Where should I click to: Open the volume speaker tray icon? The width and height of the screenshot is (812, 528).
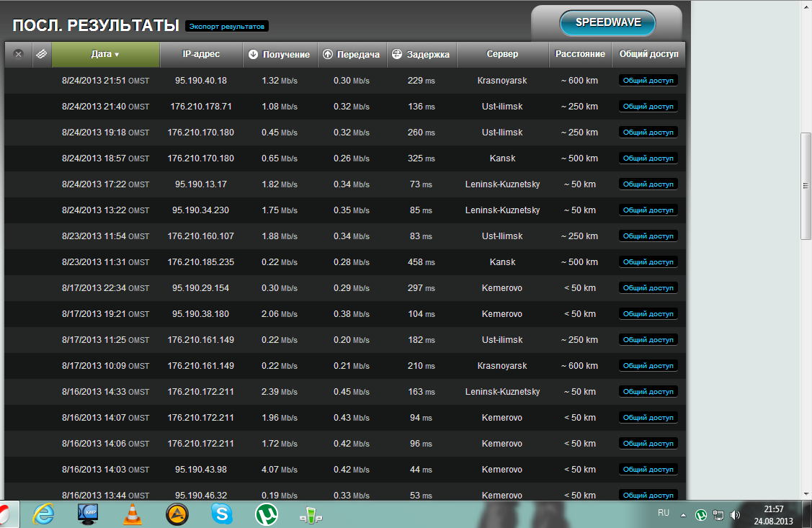tap(735, 515)
